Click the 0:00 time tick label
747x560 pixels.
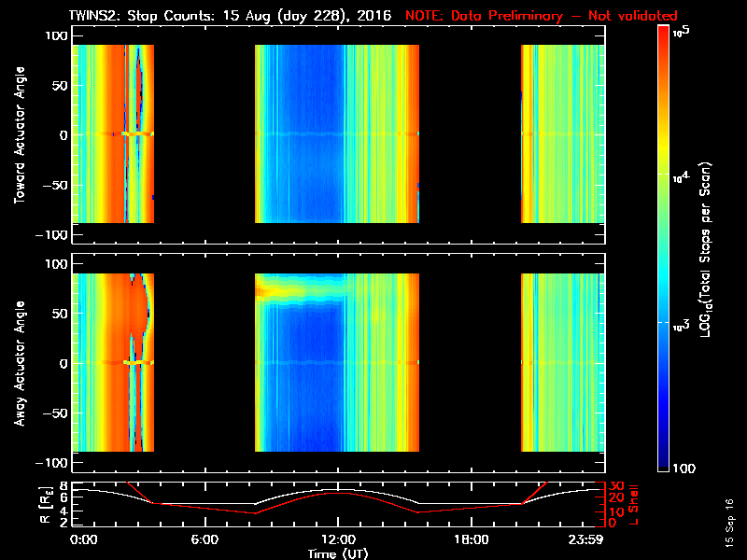pyautogui.click(x=82, y=540)
